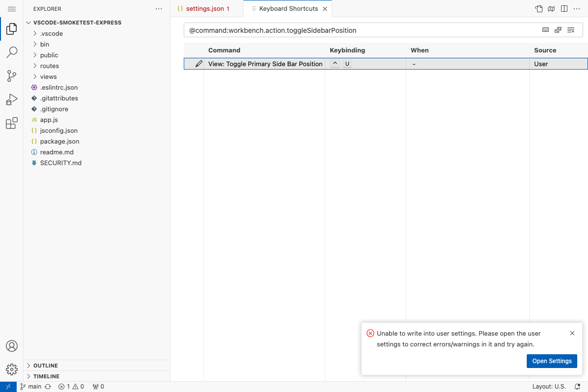
Task: Click the error notification message text
Action: 459,339
